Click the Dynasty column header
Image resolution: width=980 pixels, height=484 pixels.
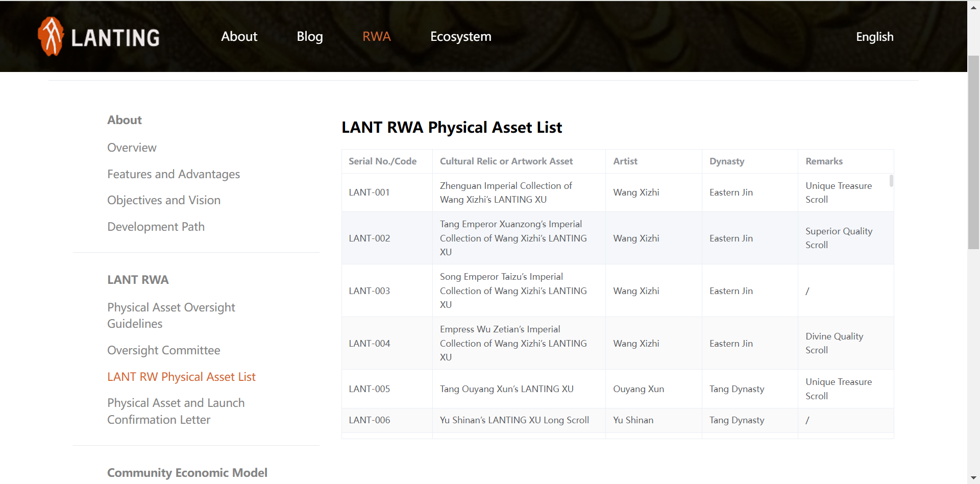point(750,161)
